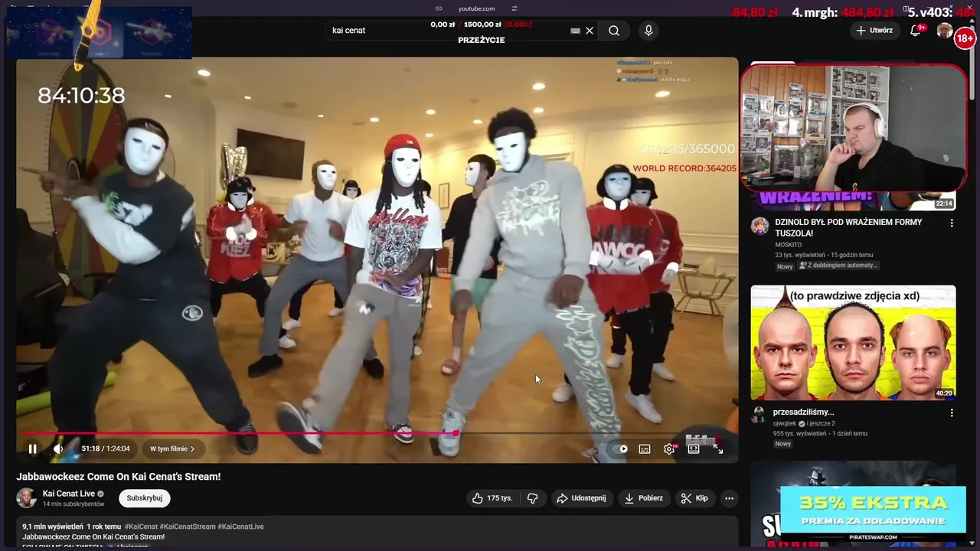980x551 pixels.
Task: Clear the search field with the X
Action: point(590,31)
